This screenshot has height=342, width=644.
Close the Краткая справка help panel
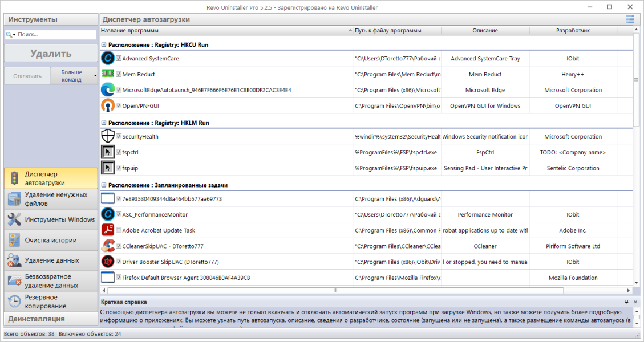(x=635, y=302)
